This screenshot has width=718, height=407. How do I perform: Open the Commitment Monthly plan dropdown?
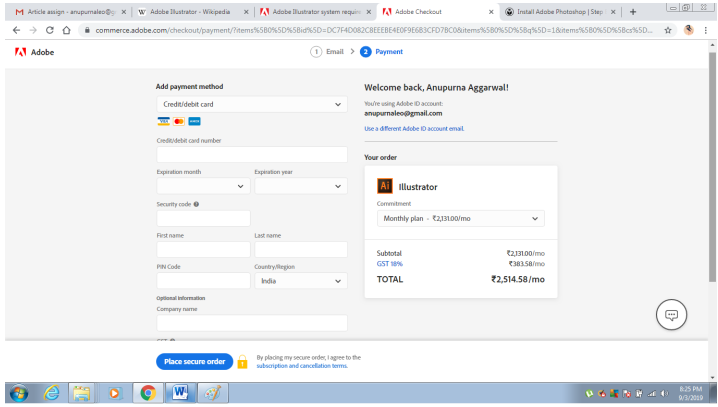[x=461, y=218]
